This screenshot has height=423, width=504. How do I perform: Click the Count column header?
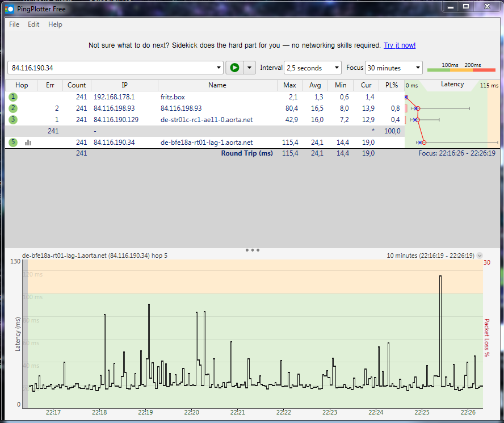(x=77, y=85)
